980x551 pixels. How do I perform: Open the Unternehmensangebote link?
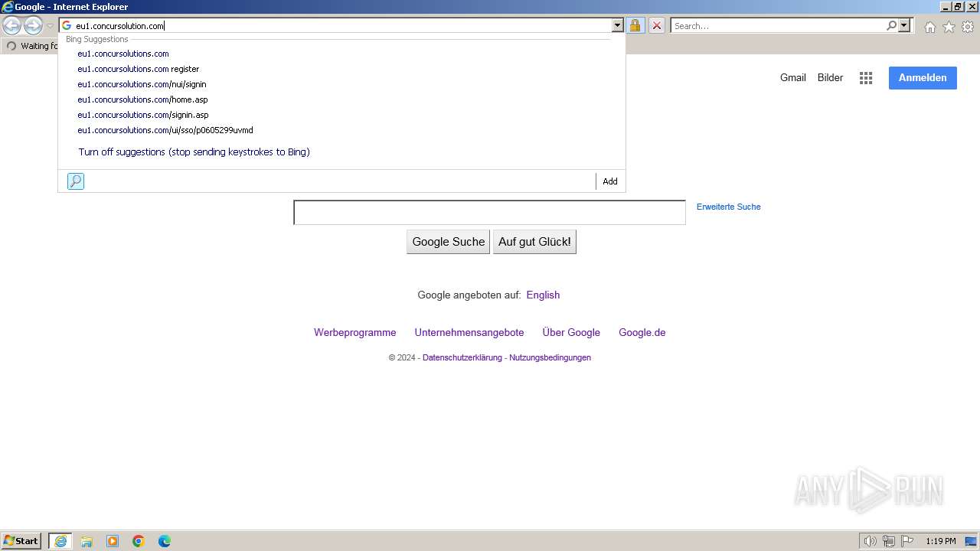(x=469, y=332)
